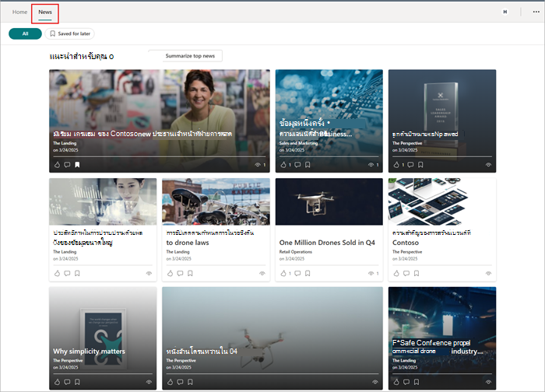Open the Contoso website mockups thumbnail
Image resolution: width=545 pixels, height=392 pixels.
pos(442,201)
